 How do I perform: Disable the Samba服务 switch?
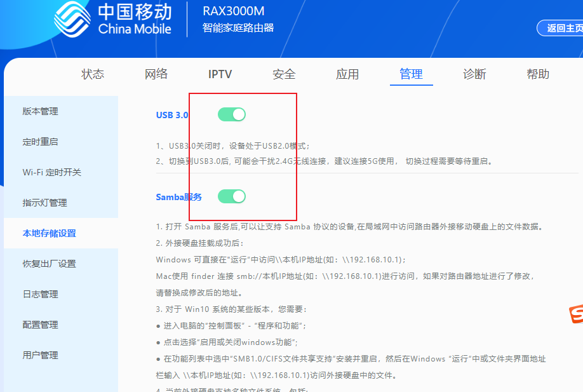[x=232, y=196]
